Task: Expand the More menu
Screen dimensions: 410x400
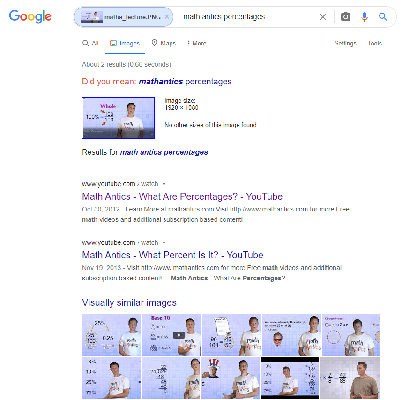Action: coord(197,43)
